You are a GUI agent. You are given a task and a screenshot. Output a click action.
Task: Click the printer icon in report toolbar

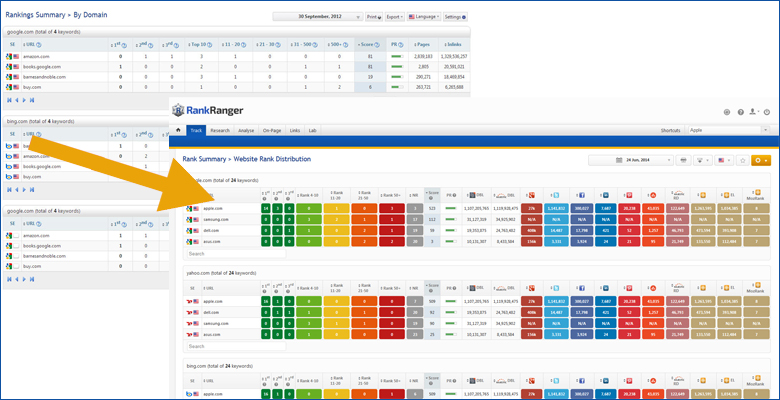tap(683, 160)
